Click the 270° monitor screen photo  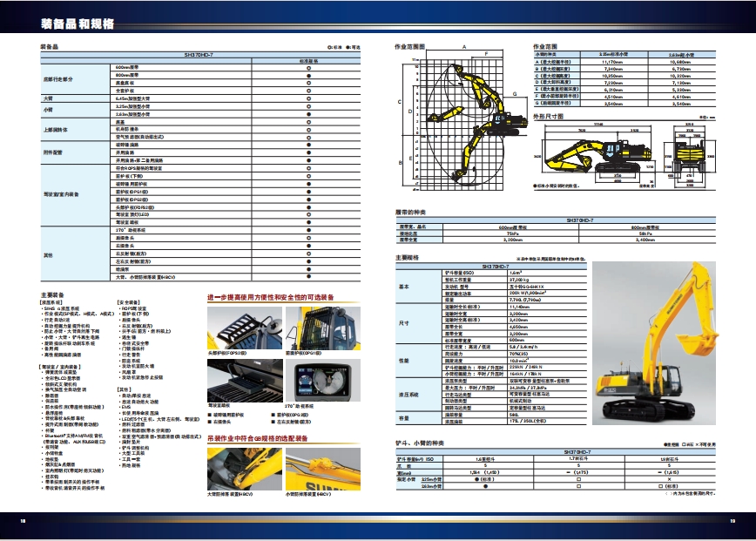click(x=322, y=381)
